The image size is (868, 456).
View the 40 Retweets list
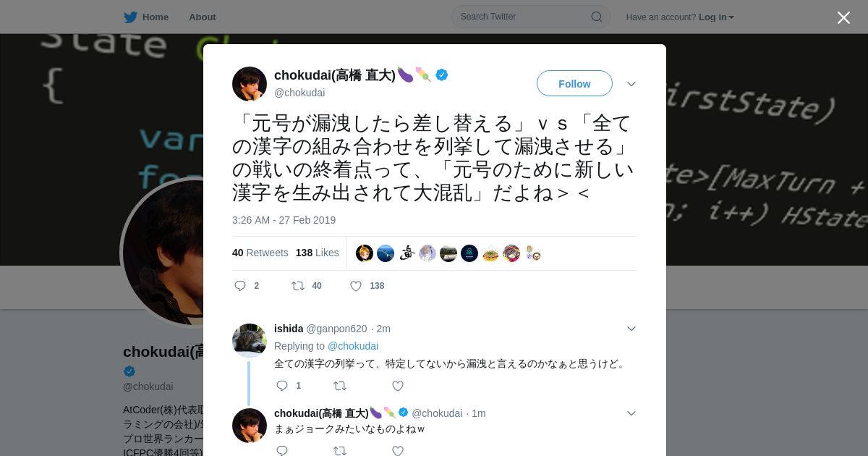[x=260, y=253]
